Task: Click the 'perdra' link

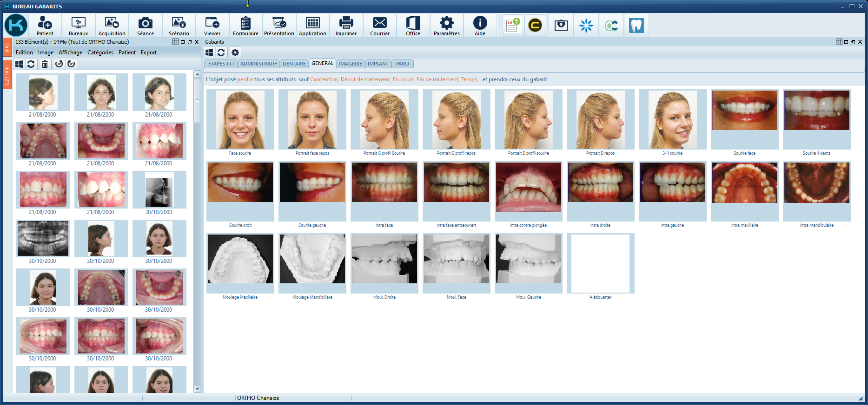Action: click(x=245, y=79)
